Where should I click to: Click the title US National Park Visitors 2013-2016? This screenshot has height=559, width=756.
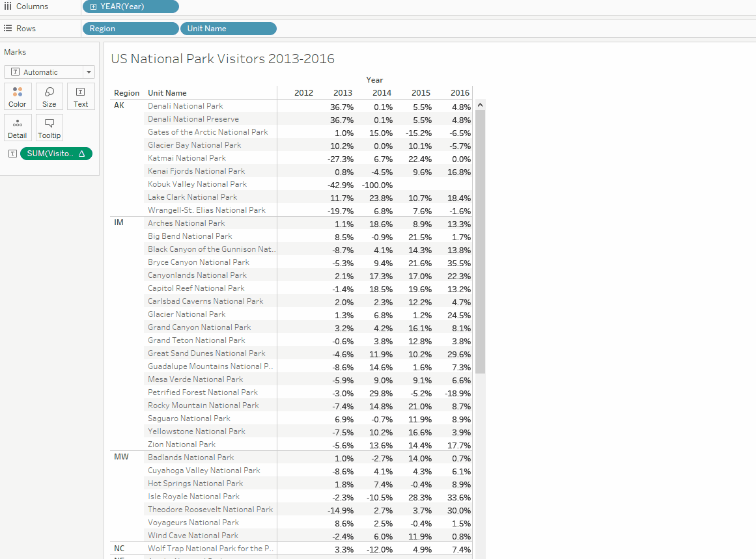223,59
